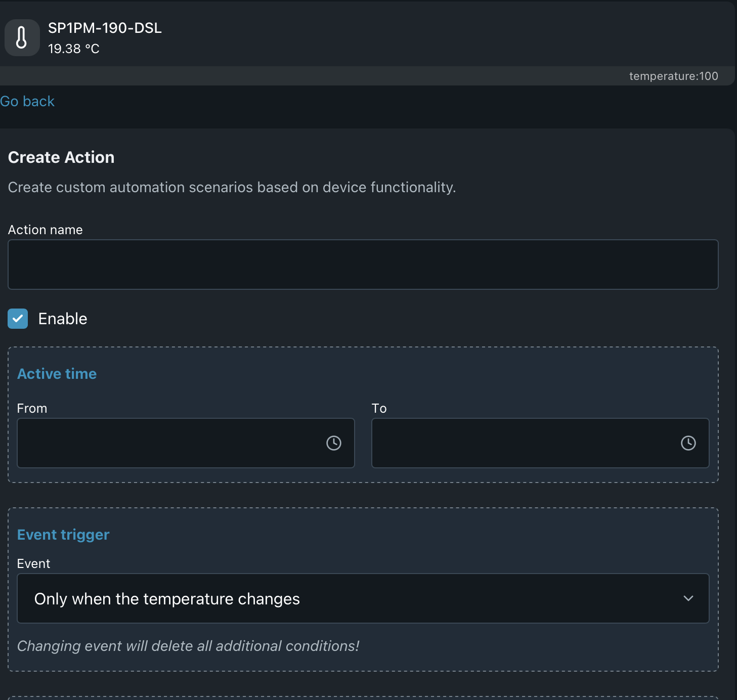Click the Create Action heading
Image resolution: width=737 pixels, height=700 pixels.
[61, 157]
